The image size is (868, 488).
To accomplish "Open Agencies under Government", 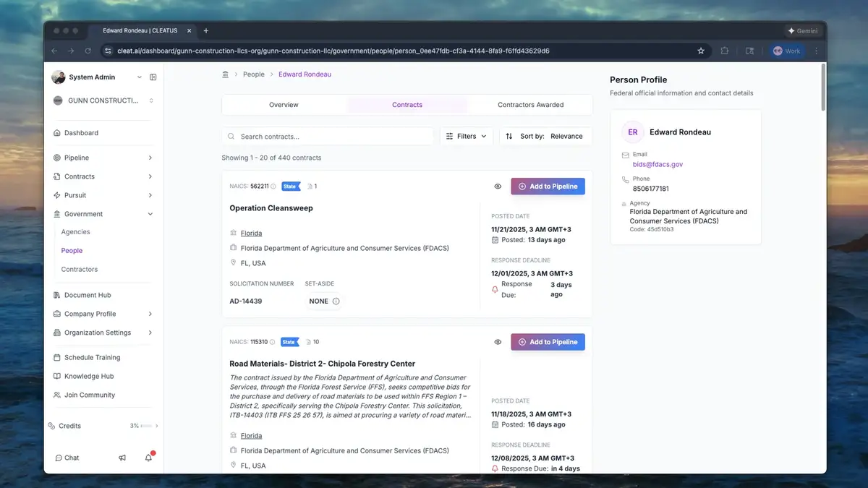I will (x=76, y=232).
